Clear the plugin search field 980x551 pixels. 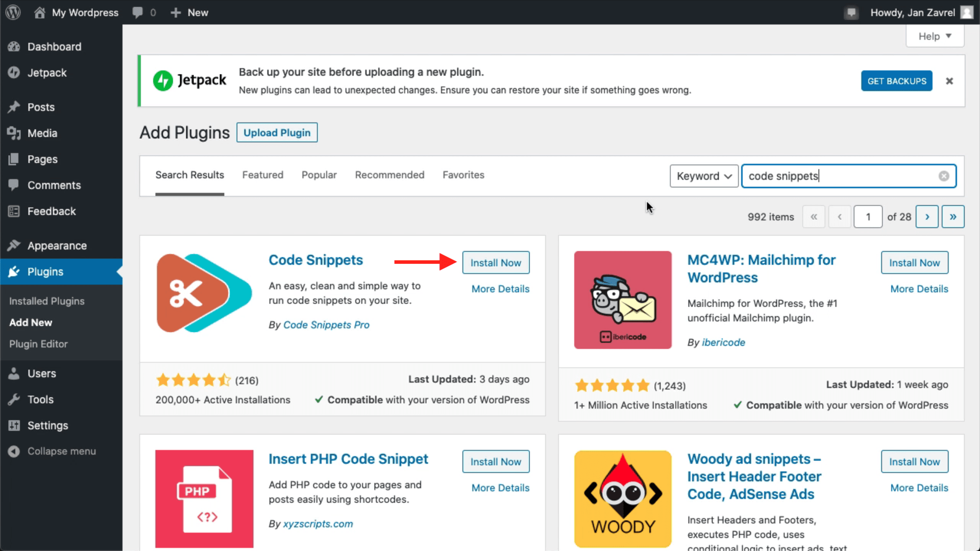coord(944,176)
